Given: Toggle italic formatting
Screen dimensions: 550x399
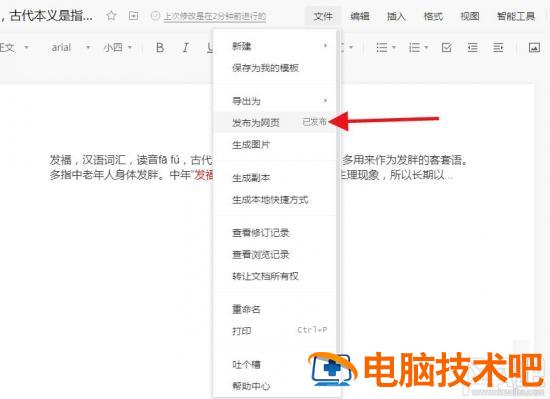Looking at the screenshot, I should (x=186, y=47).
